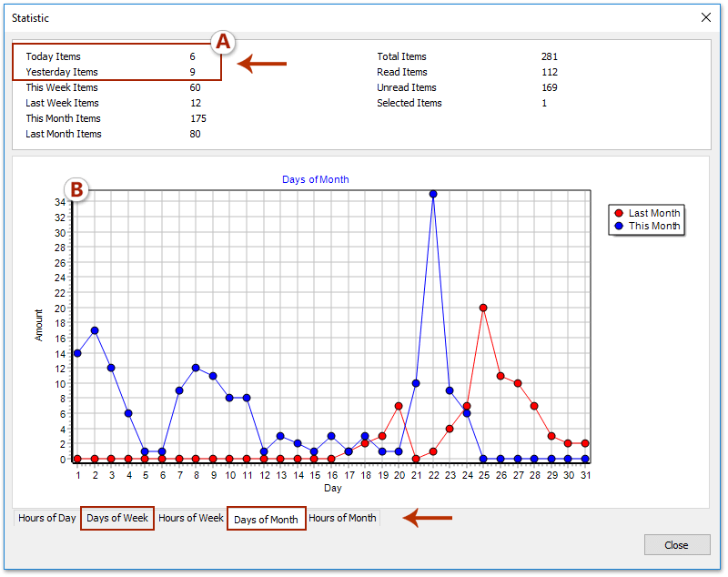
Task: Select the Today Items label
Action: pos(53,56)
